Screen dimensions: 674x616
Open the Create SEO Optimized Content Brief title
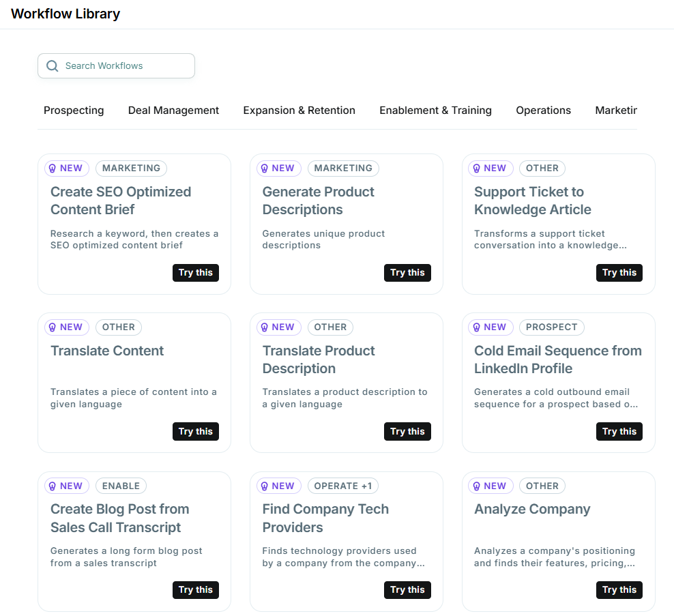[121, 201]
